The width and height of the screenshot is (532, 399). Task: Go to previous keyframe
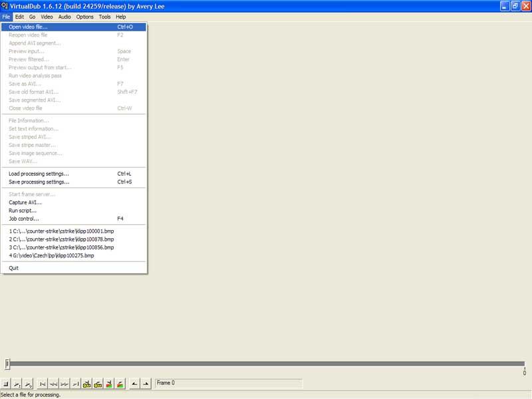(87, 384)
